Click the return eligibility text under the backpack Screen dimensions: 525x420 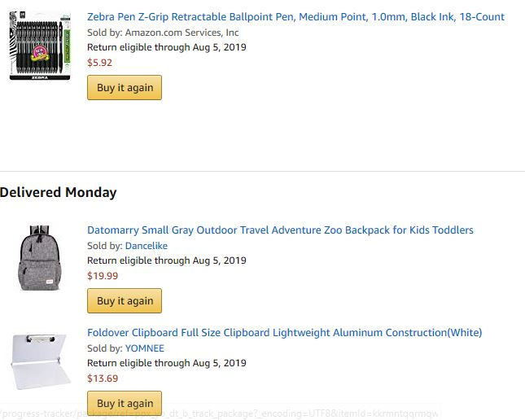(x=166, y=261)
